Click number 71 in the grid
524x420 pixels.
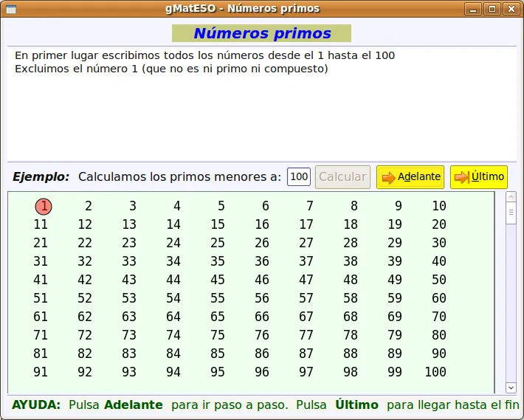click(41, 335)
